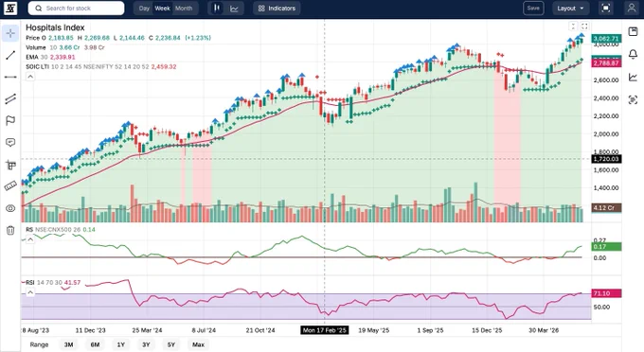Select the crosshair cursor tool
Screen dimensions: 644x352
tap(10, 33)
